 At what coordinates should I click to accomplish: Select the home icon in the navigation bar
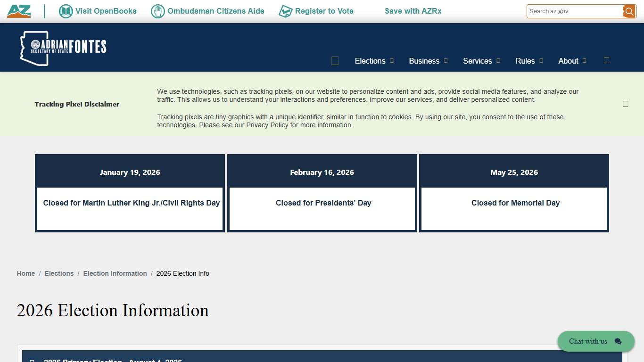(x=335, y=61)
